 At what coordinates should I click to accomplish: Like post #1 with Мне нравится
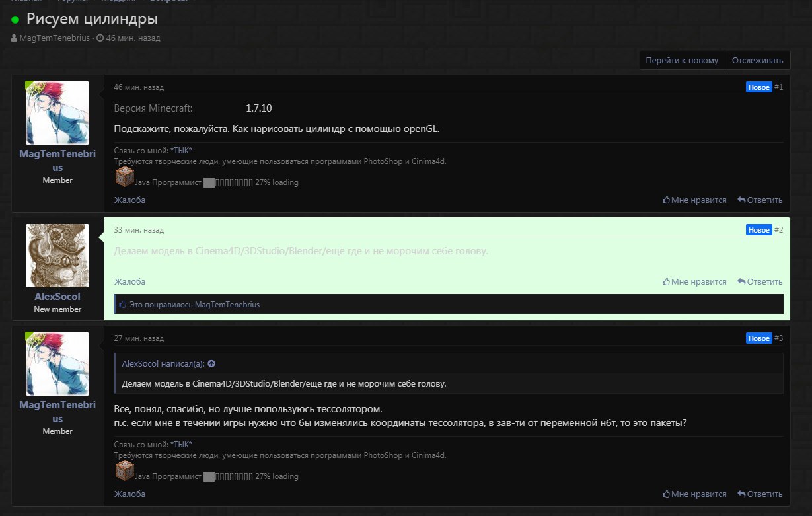694,200
